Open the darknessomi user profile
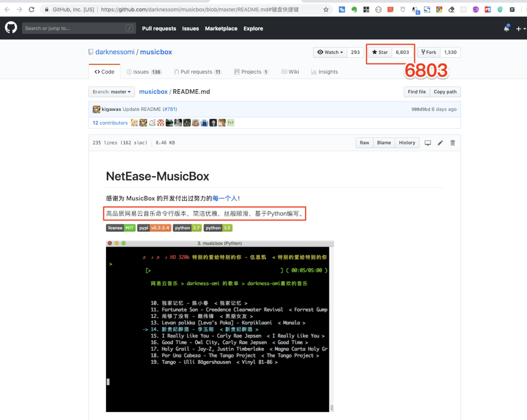Viewport: 527px width, 420px height. coord(115,52)
